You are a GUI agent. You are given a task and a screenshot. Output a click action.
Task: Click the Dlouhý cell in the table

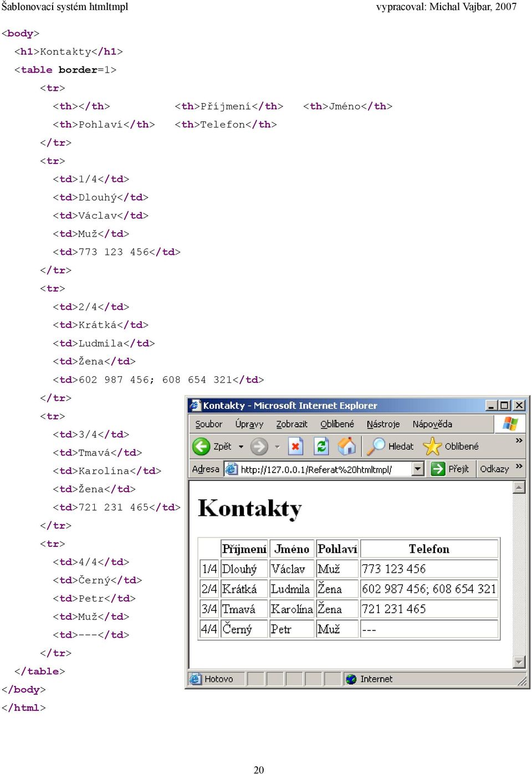pos(244,569)
